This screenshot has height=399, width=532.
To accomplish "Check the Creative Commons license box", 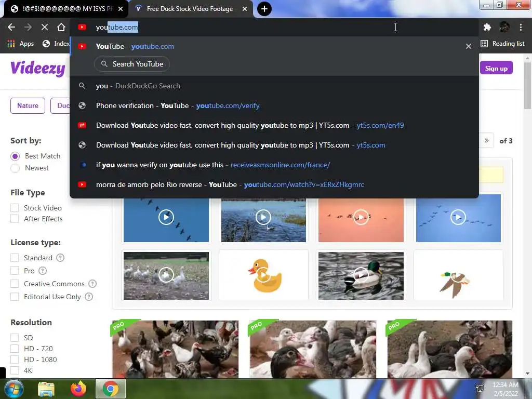I will tap(15, 284).
